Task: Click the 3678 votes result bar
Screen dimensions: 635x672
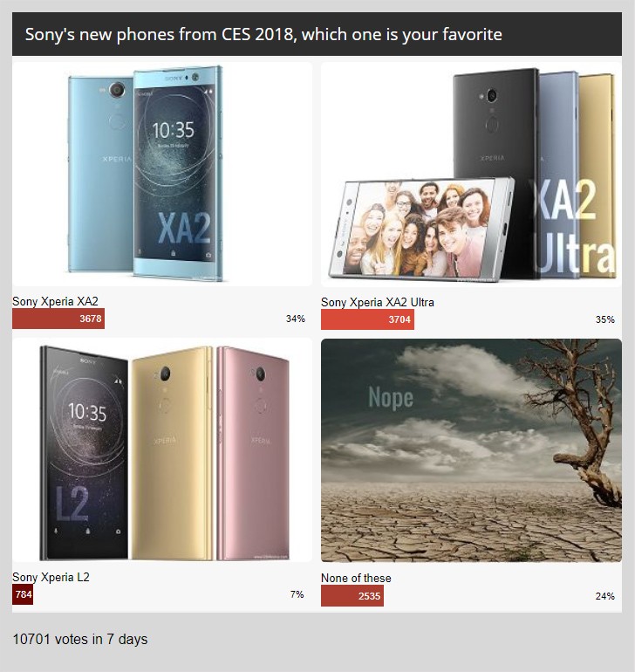Action: click(58, 319)
